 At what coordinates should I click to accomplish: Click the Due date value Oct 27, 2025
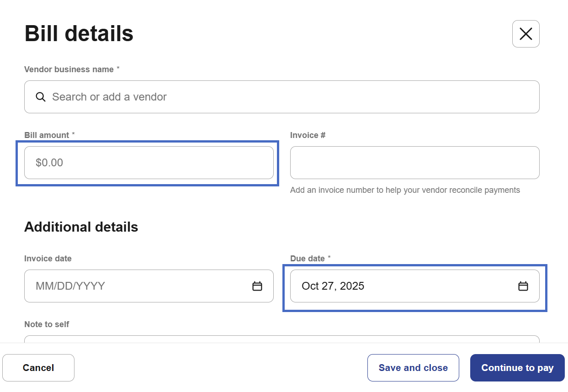tap(333, 286)
